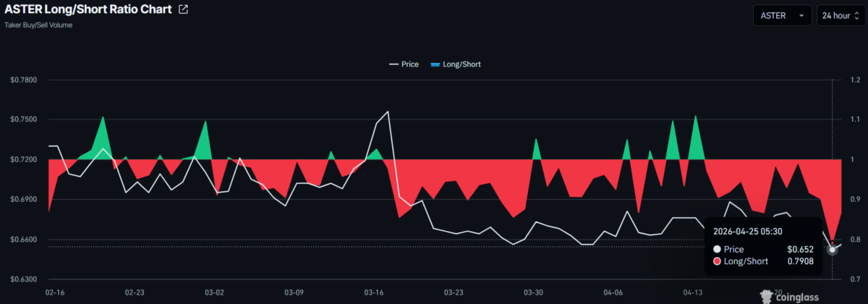868x304 pixels.
Task: Click the 04-13 date axis label
Action: point(693,293)
